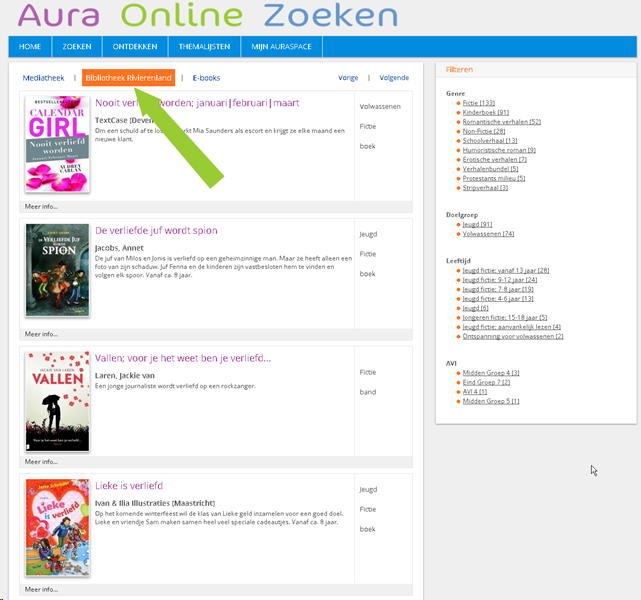Filter by genre Kinderboek

click(485, 112)
